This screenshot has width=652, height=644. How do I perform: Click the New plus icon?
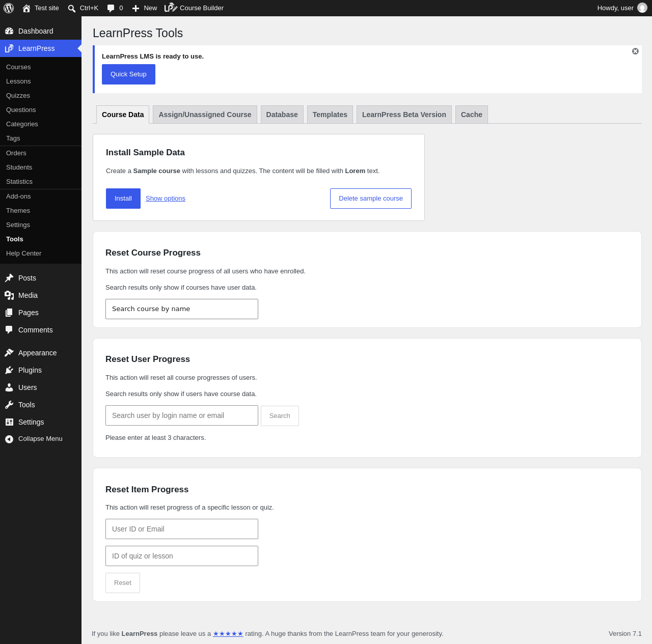(135, 8)
